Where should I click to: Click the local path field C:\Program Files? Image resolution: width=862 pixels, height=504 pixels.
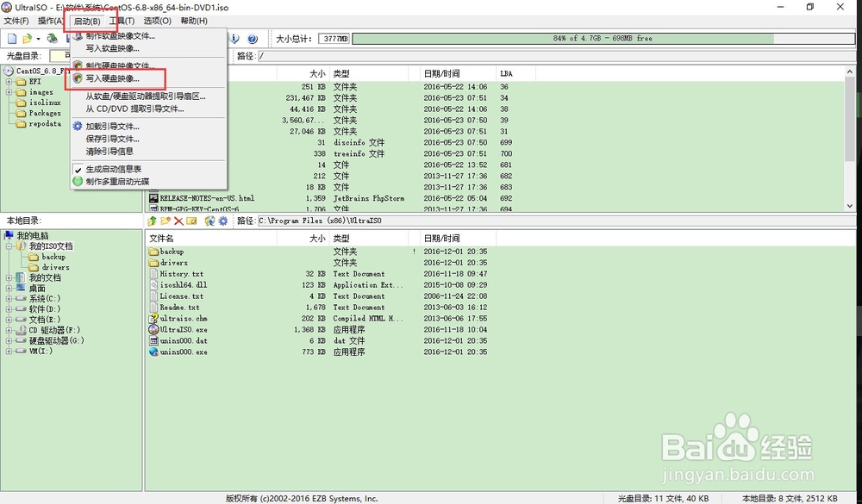556,221
